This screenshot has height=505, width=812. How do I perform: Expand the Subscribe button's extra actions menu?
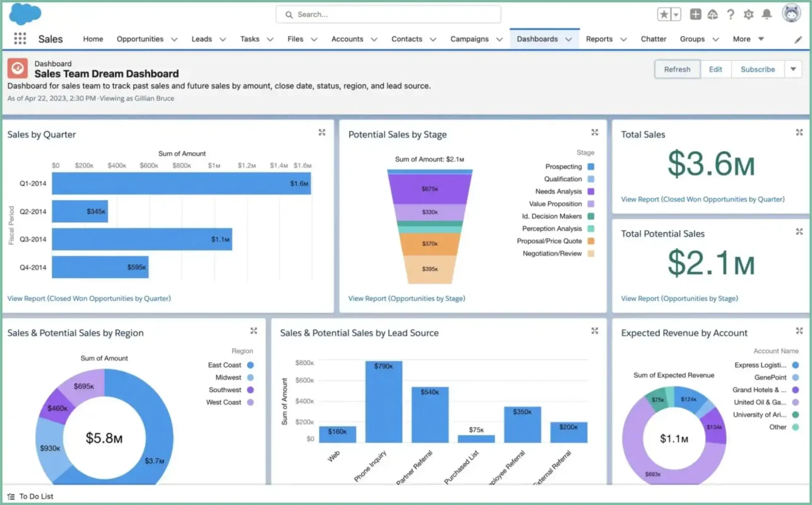[x=793, y=69]
